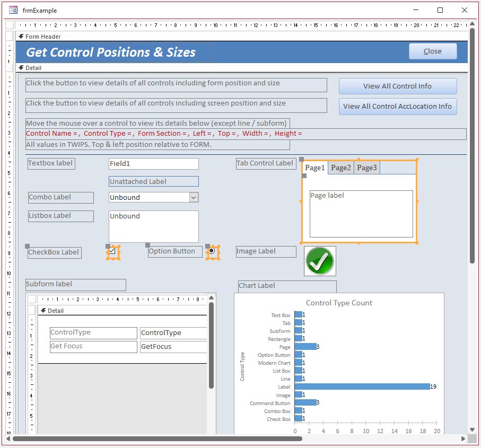Select first 'Click the button' form position label
The width and height of the screenshot is (481, 448).
(x=177, y=85)
